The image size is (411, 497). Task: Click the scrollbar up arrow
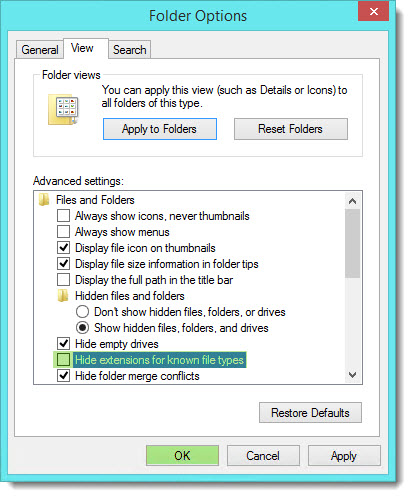tap(352, 201)
